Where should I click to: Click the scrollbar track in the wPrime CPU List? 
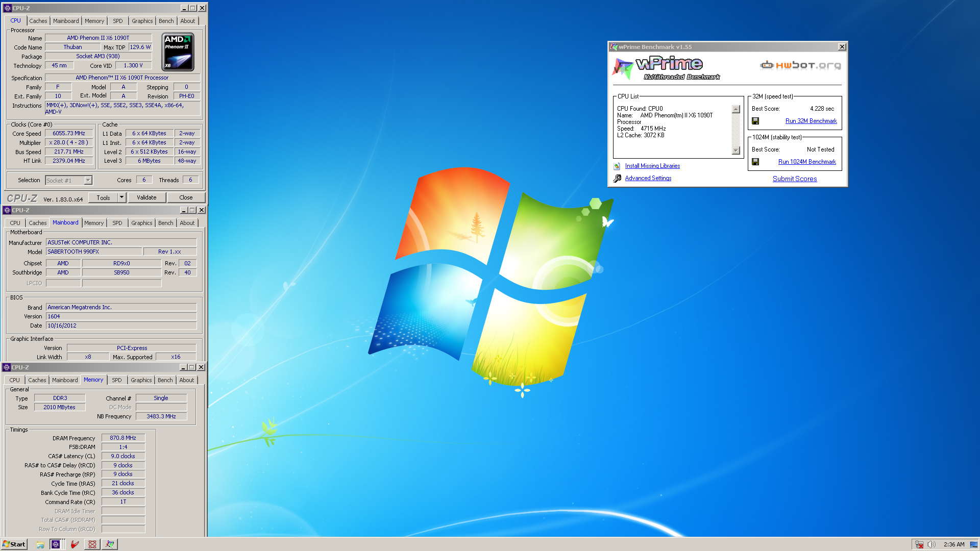(x=736, y=130)
